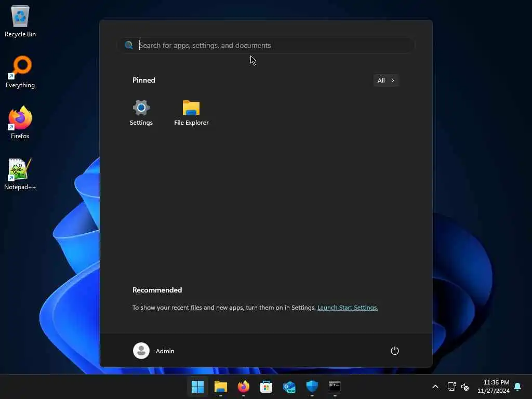Viewport: 532px width, 399px height.
Task: Click the Launch Start Settings link
Action: pyautogui.click(x=348, y=308)
